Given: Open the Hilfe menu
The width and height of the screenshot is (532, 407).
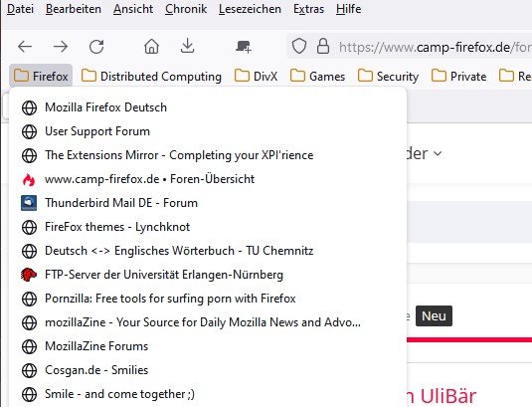Looking at the screenshot, I should click(x=348, y=9).
